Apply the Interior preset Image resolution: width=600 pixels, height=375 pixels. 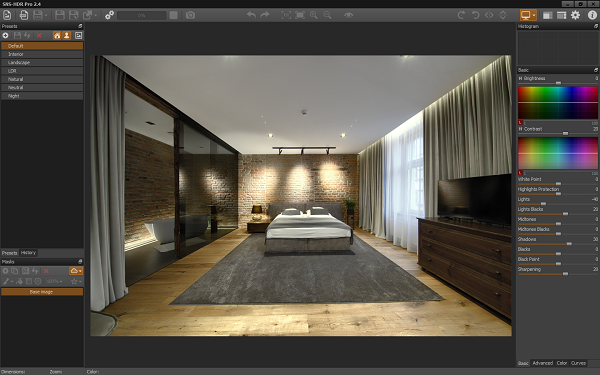pos(42,54)
